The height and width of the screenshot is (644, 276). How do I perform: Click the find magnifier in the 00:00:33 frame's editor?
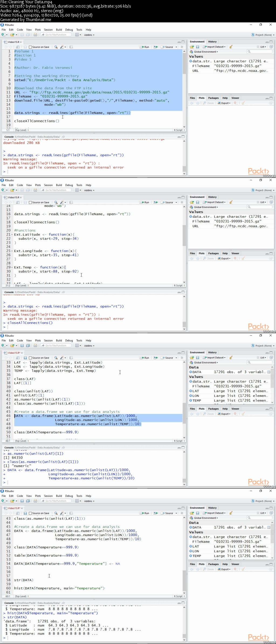pos(56,47)
